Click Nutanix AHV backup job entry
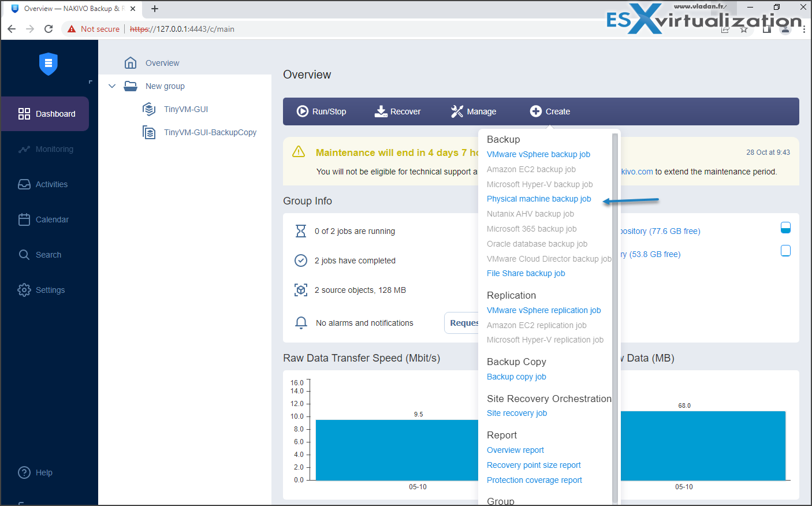Screen dimensions: 812x506 click(530, 214)
